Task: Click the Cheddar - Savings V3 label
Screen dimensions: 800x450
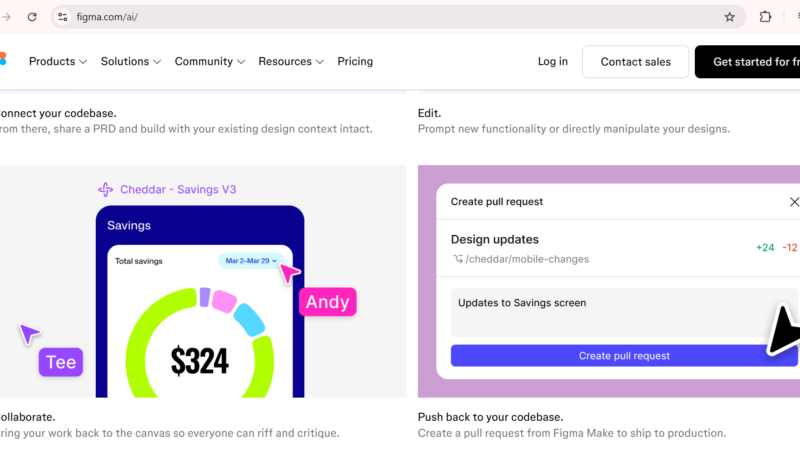Action: (x=178, y=189)
